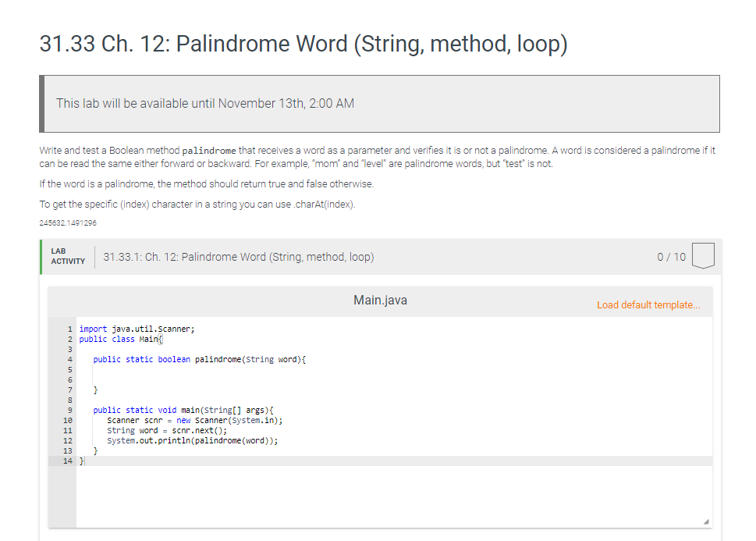Image resolution: width=756 pixels, height=541 pixels.
Task: Click line number 14 in the editor
Action: pyautogui.click(x=70, y=461)
